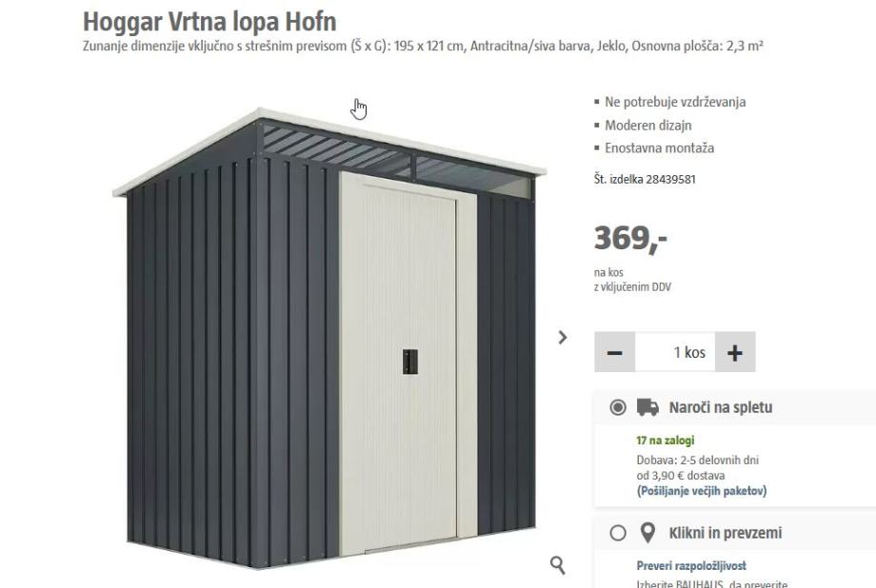
Task: Click the delivery truck icon
Action: tap(647, 407)
